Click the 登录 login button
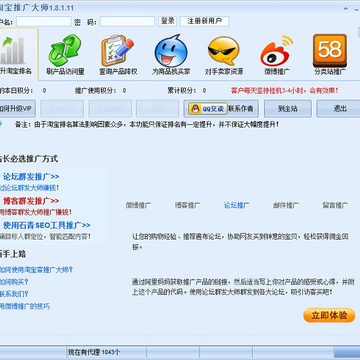 click(168, 21)
